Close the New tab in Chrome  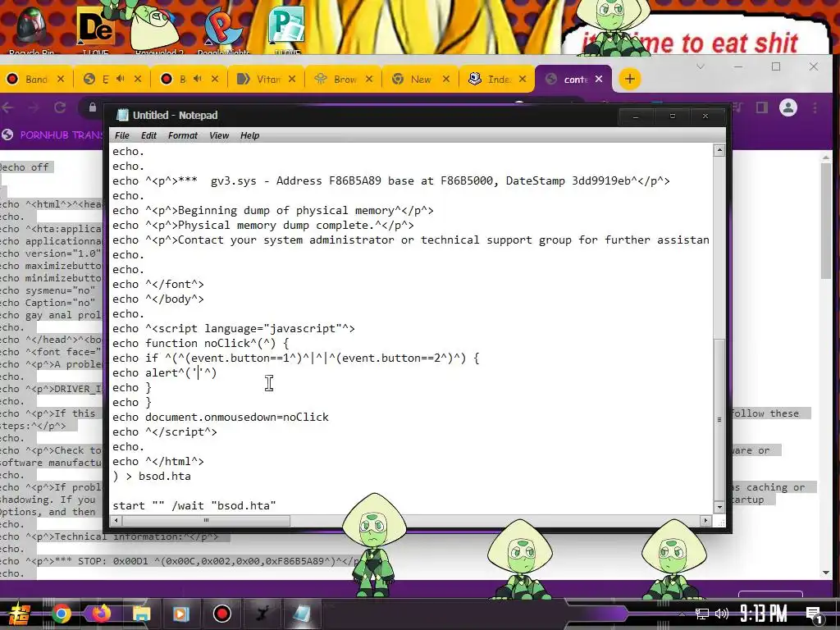pos(446,79)
